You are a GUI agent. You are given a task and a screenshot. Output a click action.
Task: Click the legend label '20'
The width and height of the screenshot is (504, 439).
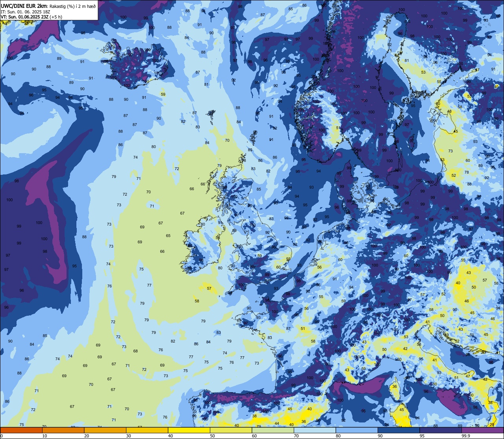tap(87, 436)
